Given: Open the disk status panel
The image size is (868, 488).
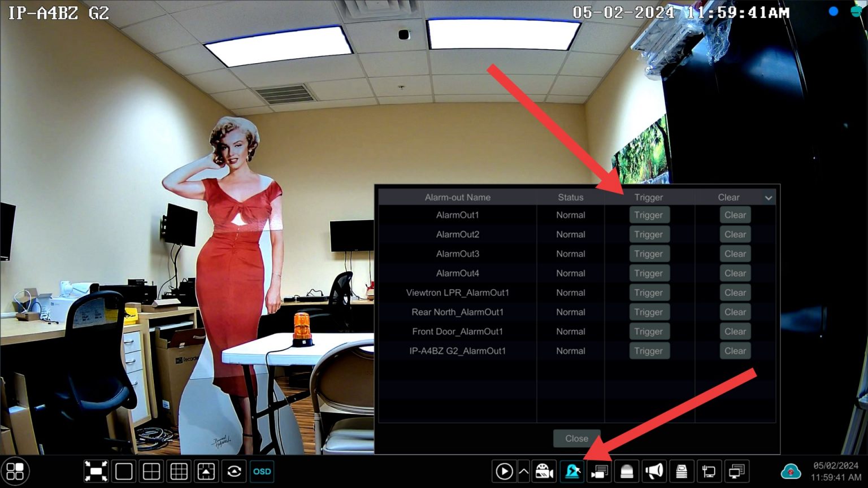Looking at the screenshot, I should click(682, 471).
